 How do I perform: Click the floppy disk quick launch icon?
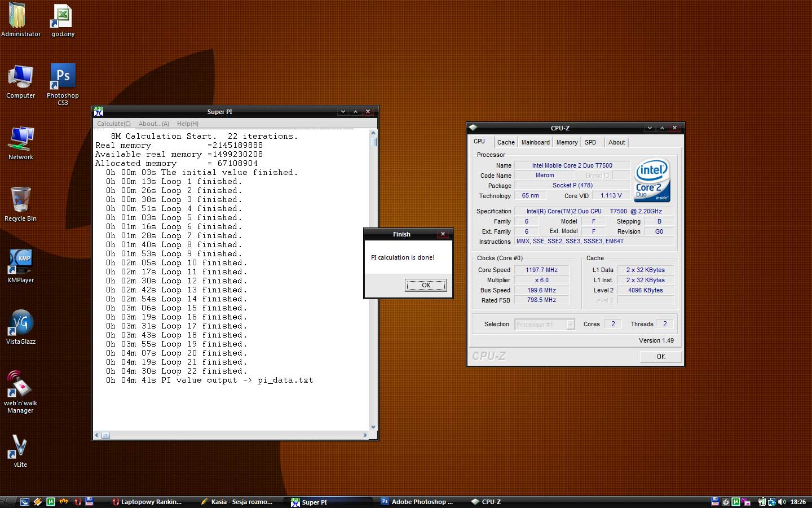click(x=89, y=502)
